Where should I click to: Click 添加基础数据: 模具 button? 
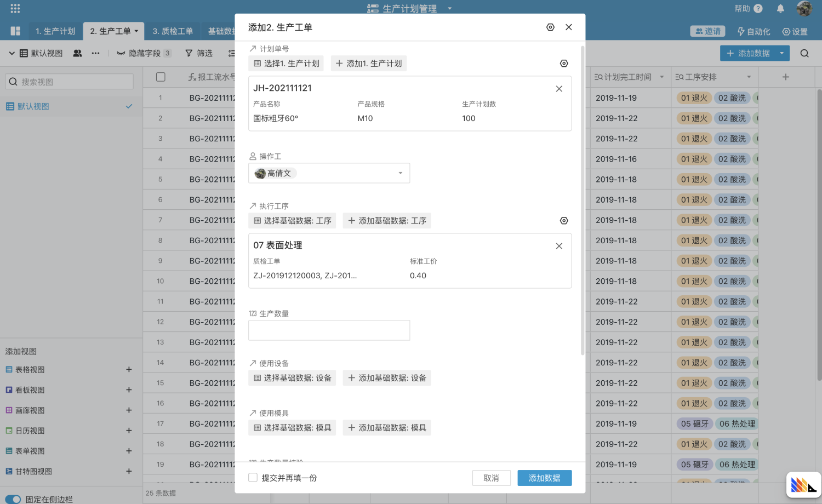point(387,428)
